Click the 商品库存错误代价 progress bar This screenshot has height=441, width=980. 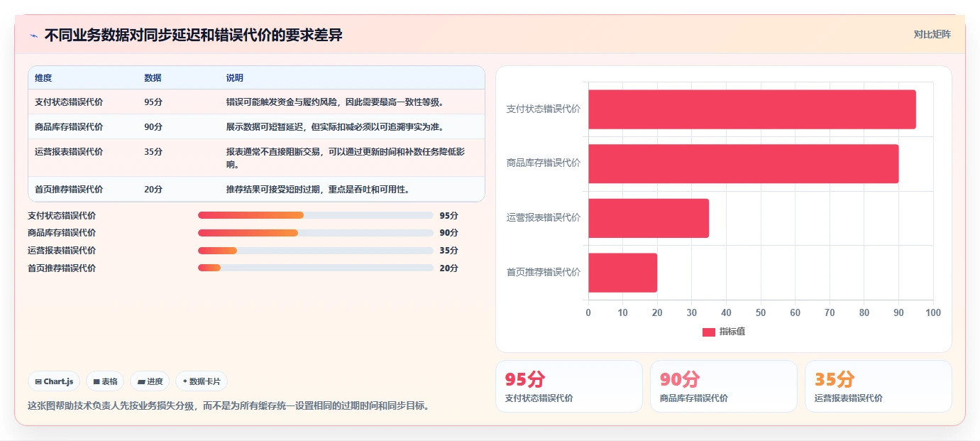pos(315,233)
